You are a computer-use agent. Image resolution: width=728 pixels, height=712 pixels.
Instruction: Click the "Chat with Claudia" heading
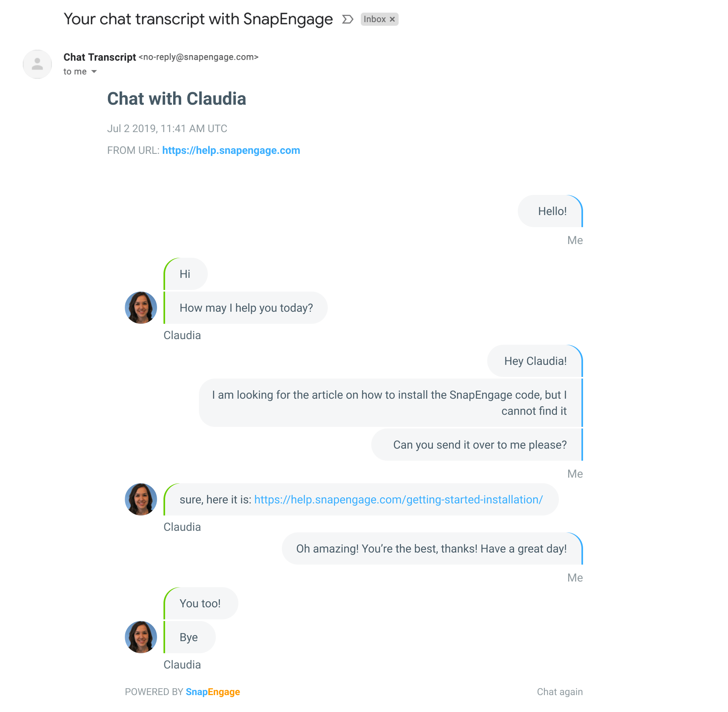[x=176, y=99]
